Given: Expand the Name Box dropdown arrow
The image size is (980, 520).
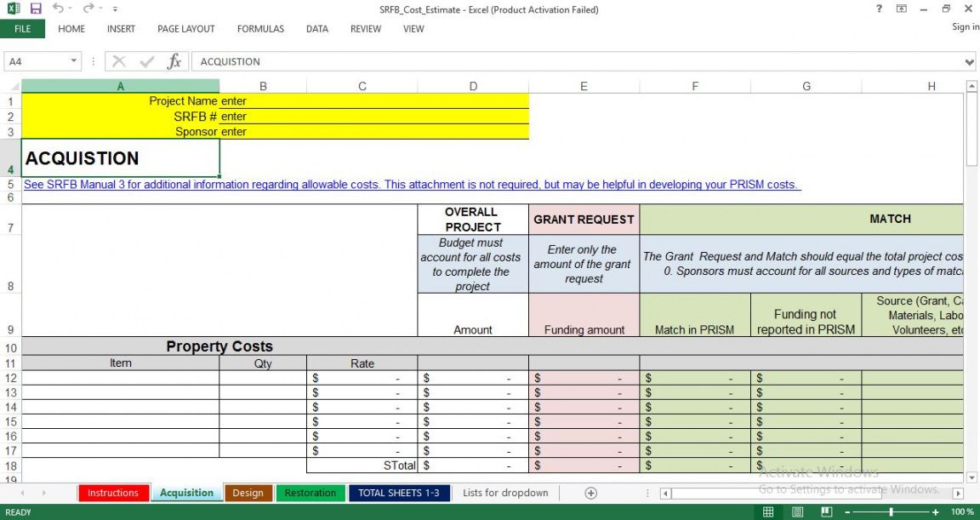Looking at the screenshot, I should point(74,61).
